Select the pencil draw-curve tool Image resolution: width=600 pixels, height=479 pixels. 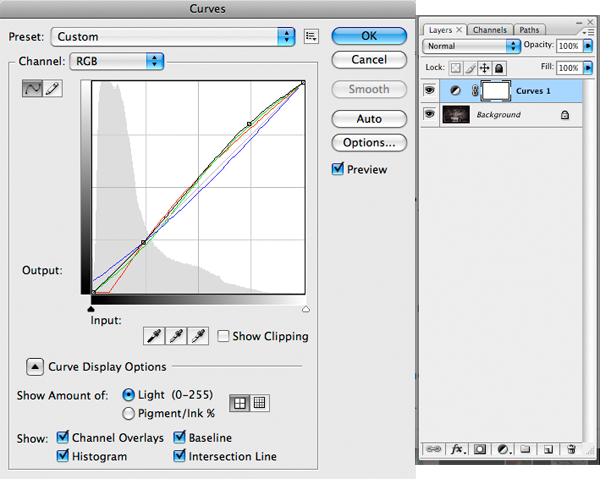click(52, 89)
